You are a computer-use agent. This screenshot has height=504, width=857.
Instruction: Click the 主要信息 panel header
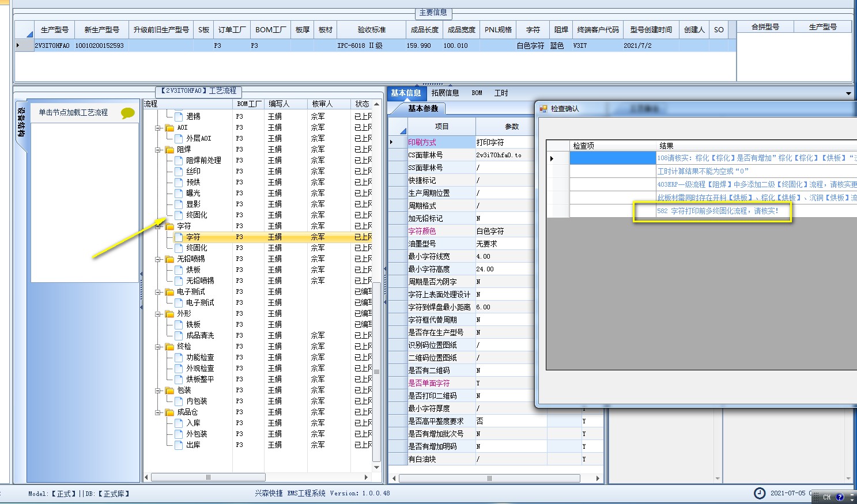(433, 12)
